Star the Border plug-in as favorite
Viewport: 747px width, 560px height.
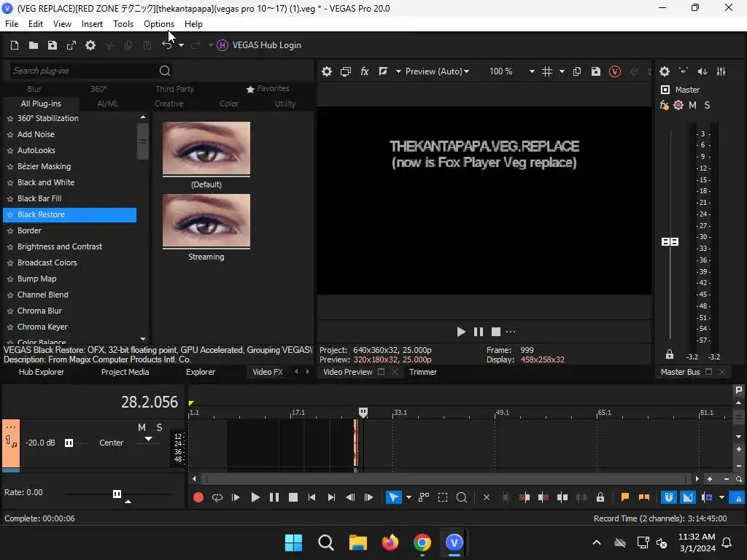click(x=10, y=231)
